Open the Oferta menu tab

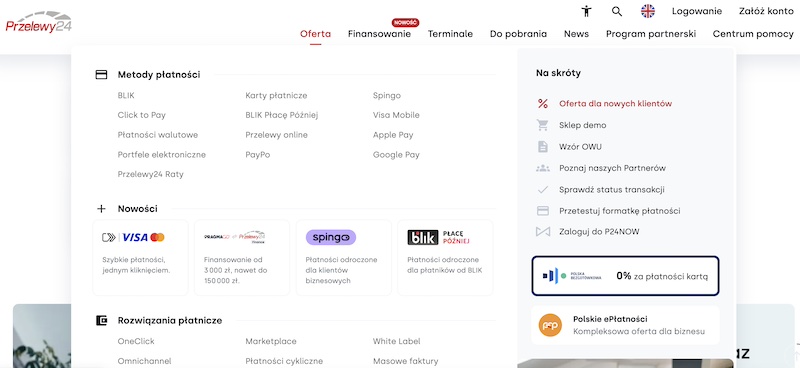click(315, 34)
